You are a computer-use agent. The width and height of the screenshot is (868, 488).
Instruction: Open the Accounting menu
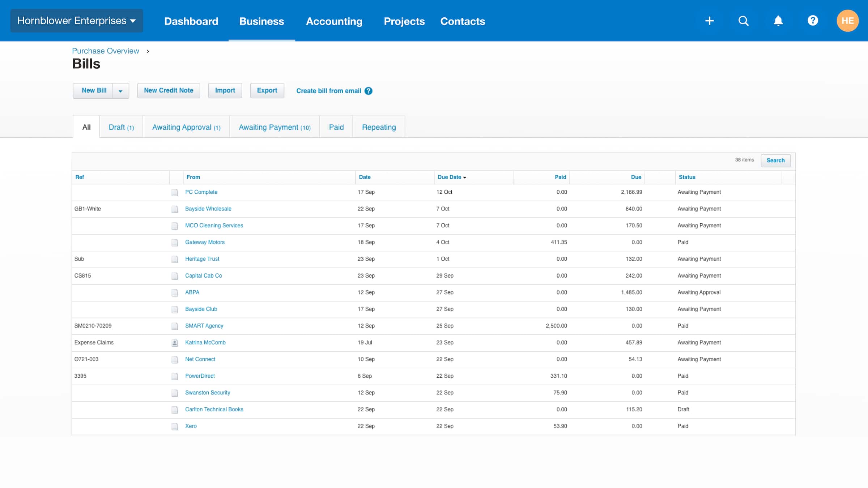click(x=334, y=21)
